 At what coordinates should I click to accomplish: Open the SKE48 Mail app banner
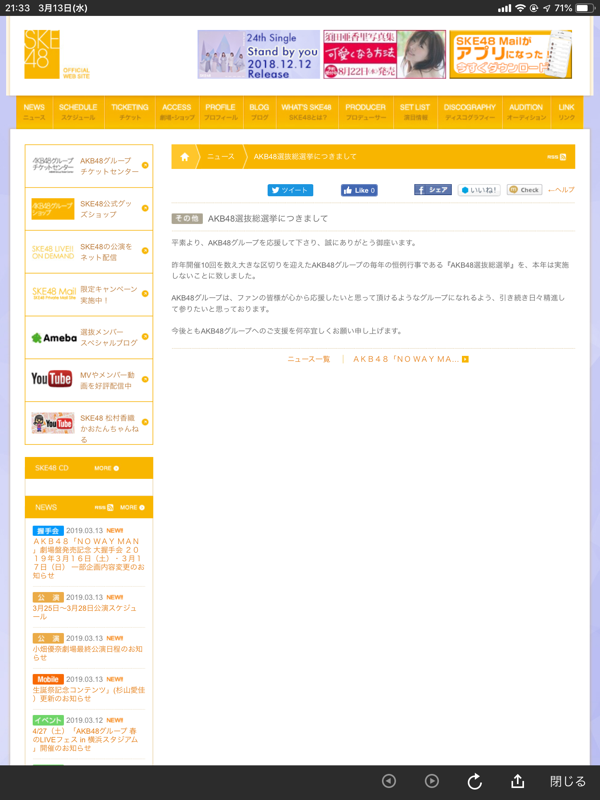pos(510,54)
